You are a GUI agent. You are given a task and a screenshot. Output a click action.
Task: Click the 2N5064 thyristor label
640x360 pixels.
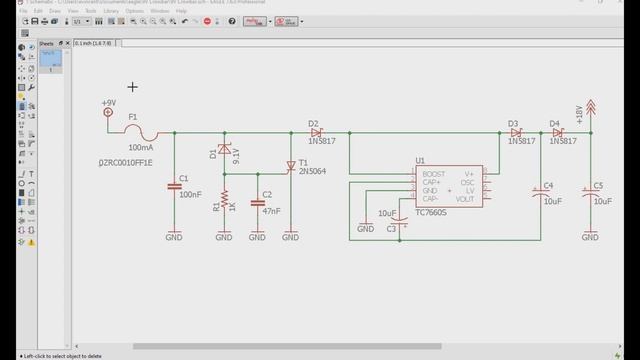(x=312, y=171)
